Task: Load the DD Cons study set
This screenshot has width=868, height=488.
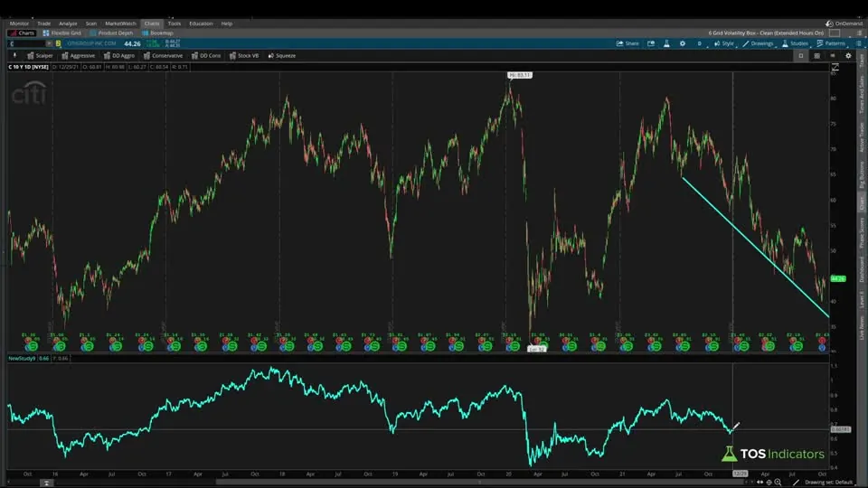Action: pos(206,55)
